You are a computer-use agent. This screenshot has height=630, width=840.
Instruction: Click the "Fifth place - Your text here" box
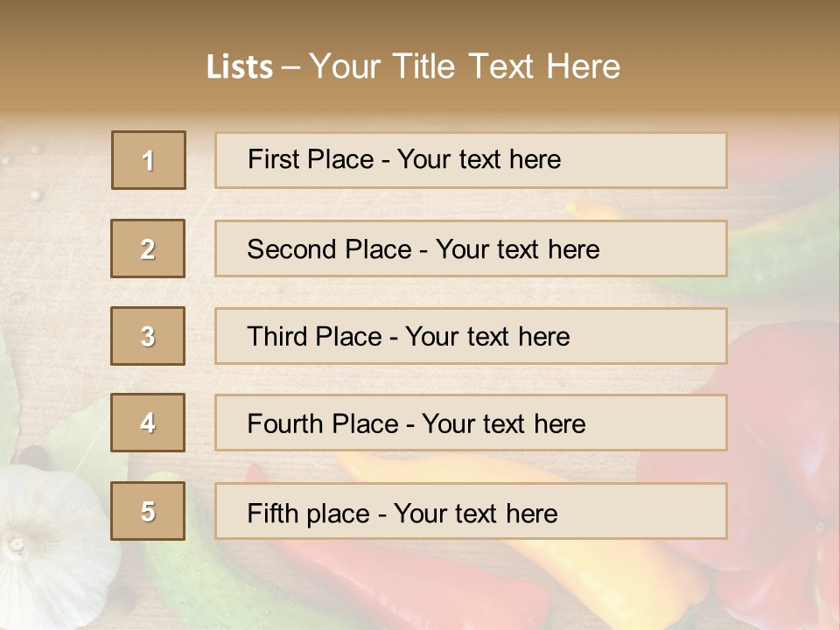[471, 511]
